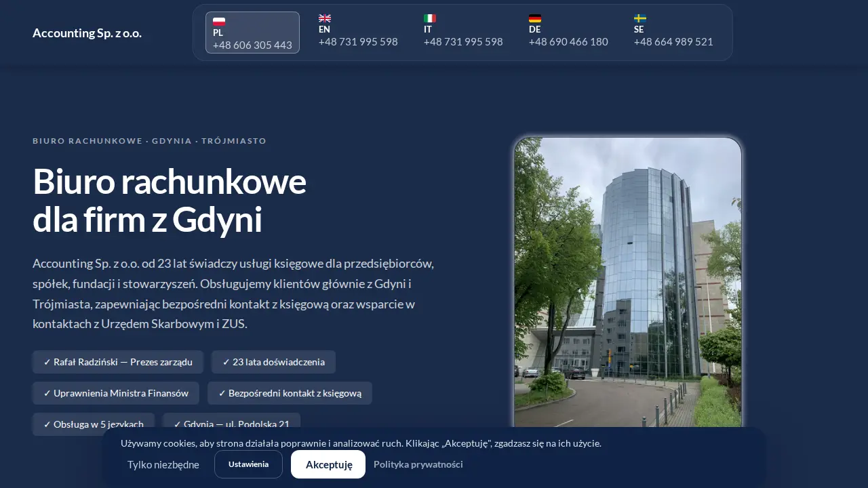This screenshot has width=868, height=488.
Task: Click the Bezpośredni kontakt z księgową badge
Action: coord(290,393)
